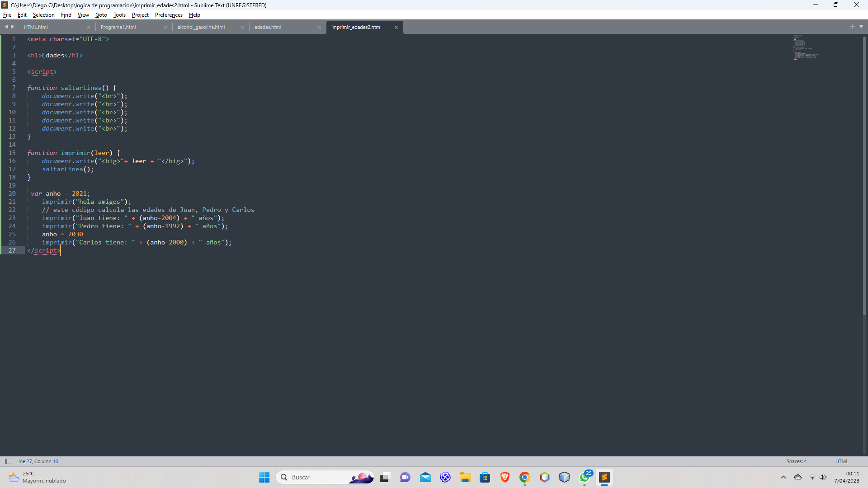Open File Explorer from the taskbar
This screenshot has width=868, height=488.
tap(465, 477)
